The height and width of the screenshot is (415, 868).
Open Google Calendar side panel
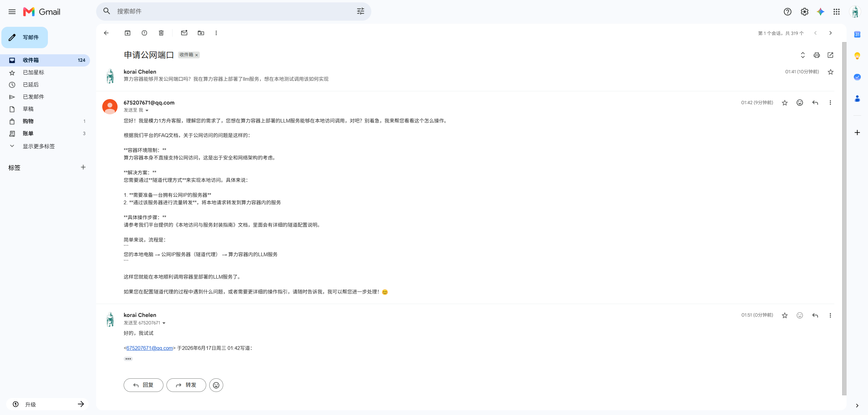tap(857, 34)
